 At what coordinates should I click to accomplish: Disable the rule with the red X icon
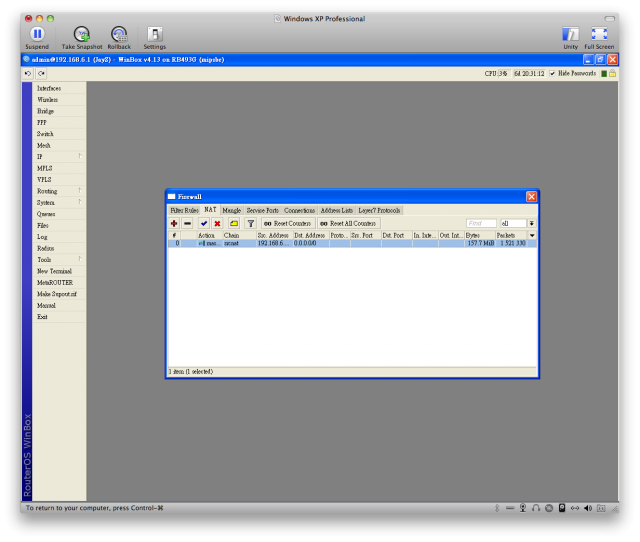(x=218, y=223)
